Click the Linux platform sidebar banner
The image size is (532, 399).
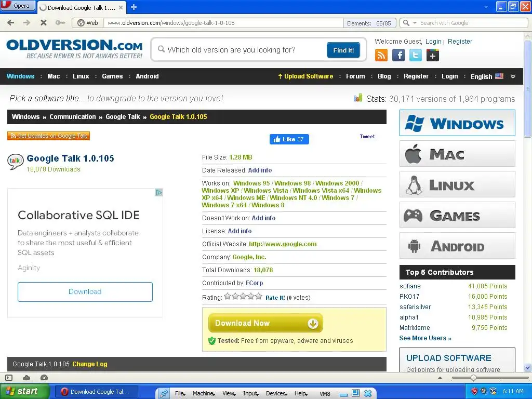click(x=457, y=184)
